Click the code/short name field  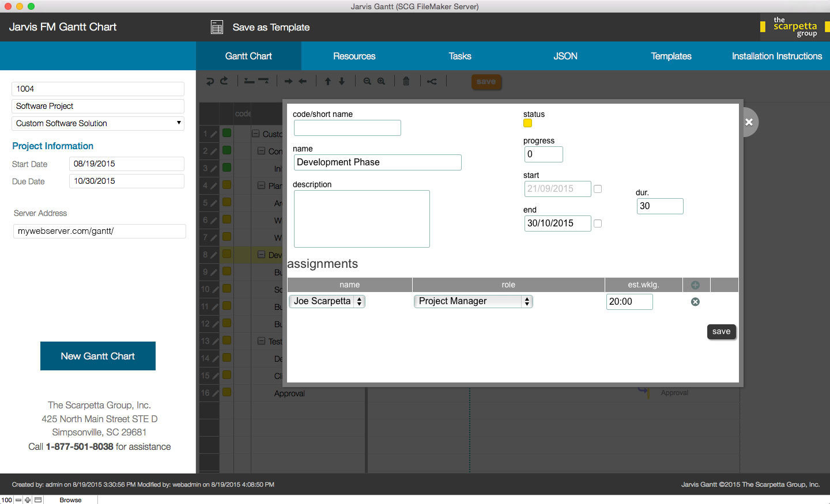(348, 128)
